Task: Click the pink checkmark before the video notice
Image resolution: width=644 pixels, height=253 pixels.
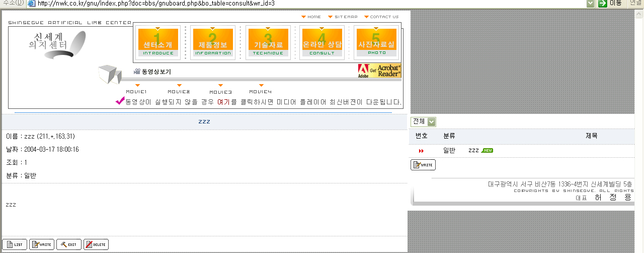Action: (120, 101)
